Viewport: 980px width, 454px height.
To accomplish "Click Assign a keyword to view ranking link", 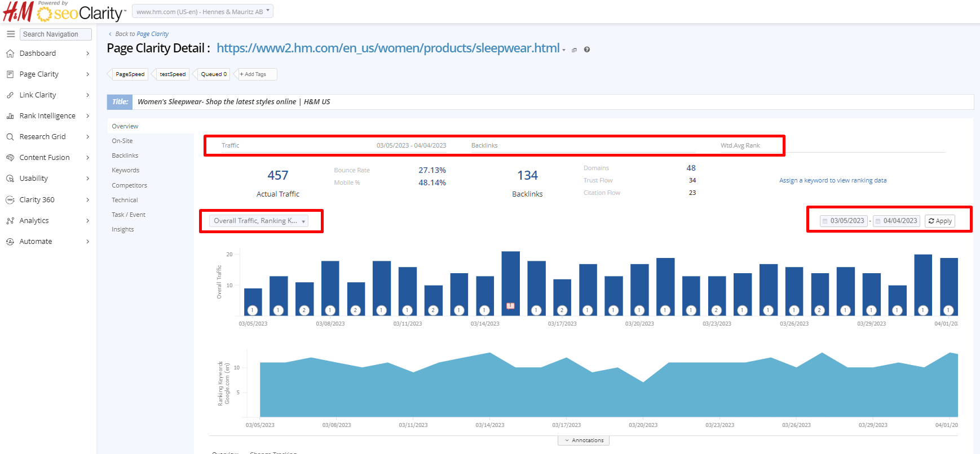I will pyautogui.click(x=833, y=180).
